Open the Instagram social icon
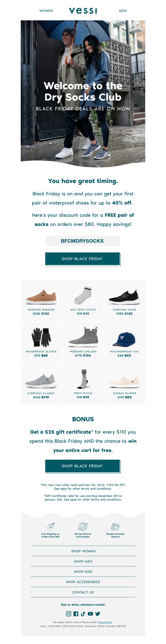The image size is (166, 644). point(68,613)
